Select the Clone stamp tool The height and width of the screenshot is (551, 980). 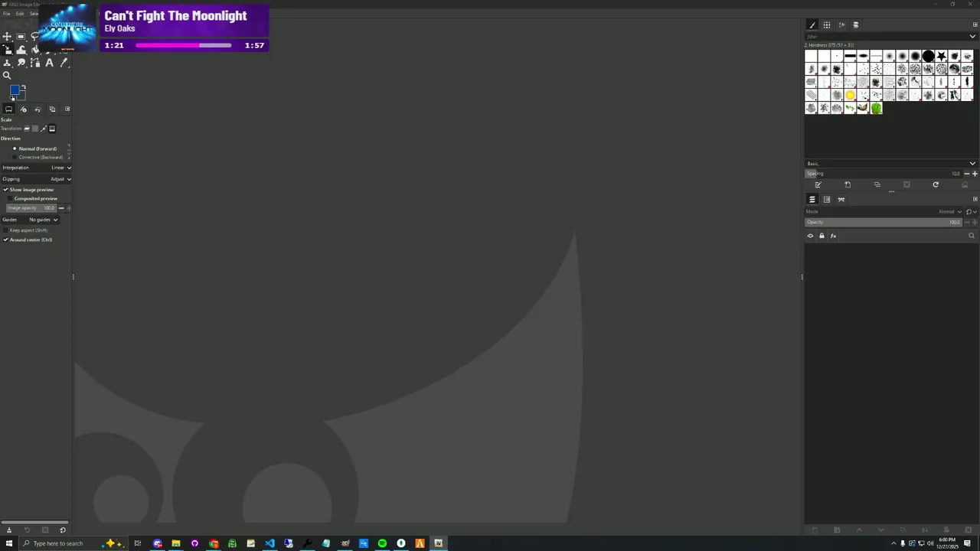(x=7, y=63)
